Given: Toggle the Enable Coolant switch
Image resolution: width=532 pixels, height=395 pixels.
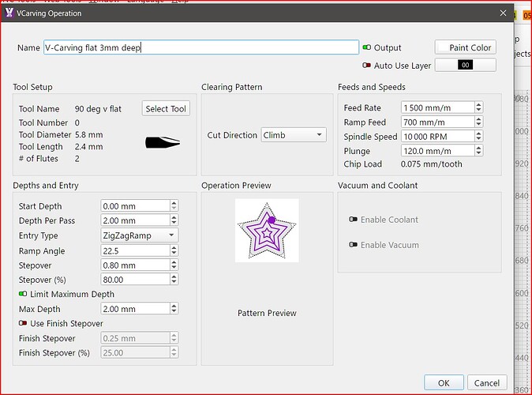Looking at the screenshot, I should point(353,220).
